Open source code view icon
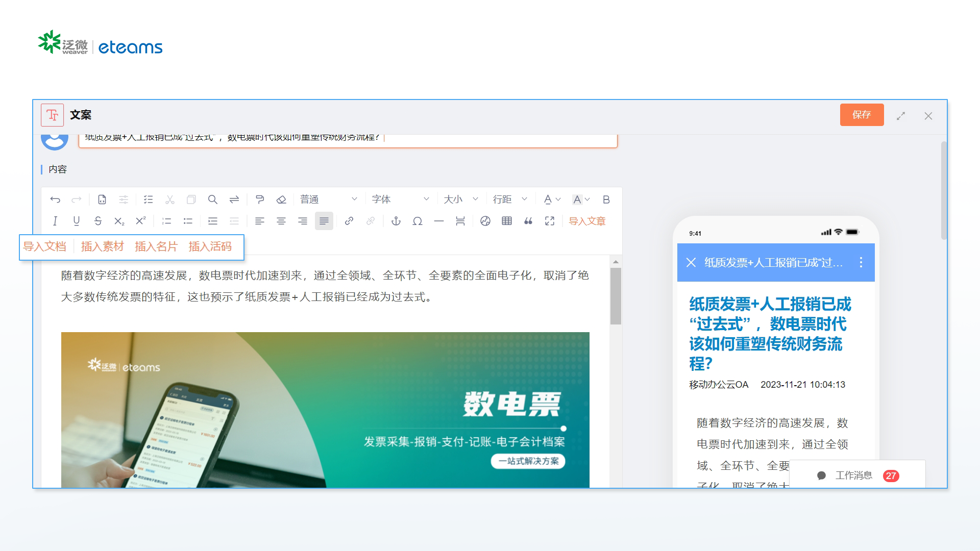Viewport: 980px width, 551px height. pyautogui.click(x=102, y=199)
